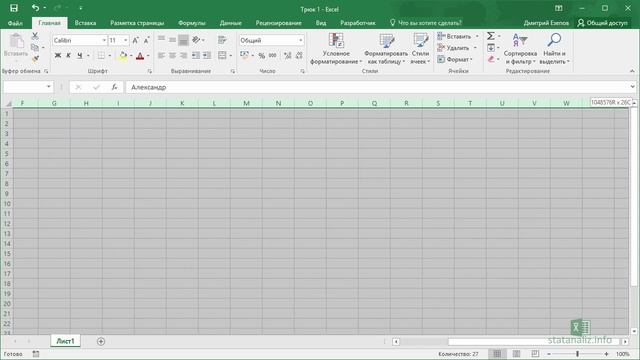Switch to Page Layout view
Viewport: 640px width, 360px height.
pyautogui.click(x=516, y=354)
